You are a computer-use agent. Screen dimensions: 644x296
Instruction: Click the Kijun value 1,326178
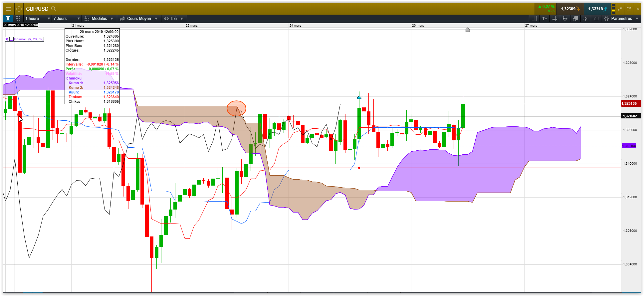click(x=111, y=92)
